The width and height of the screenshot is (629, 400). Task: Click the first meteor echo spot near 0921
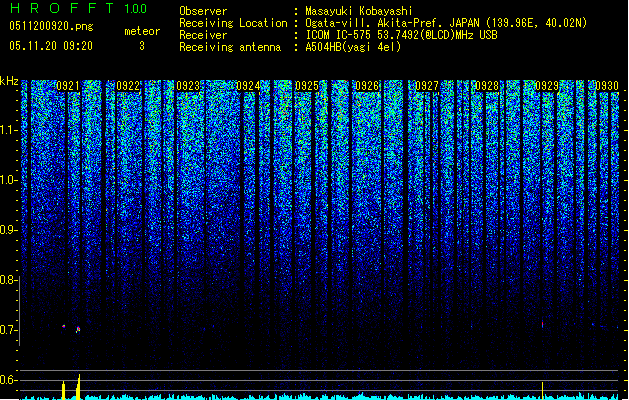(x=63, y=327)
